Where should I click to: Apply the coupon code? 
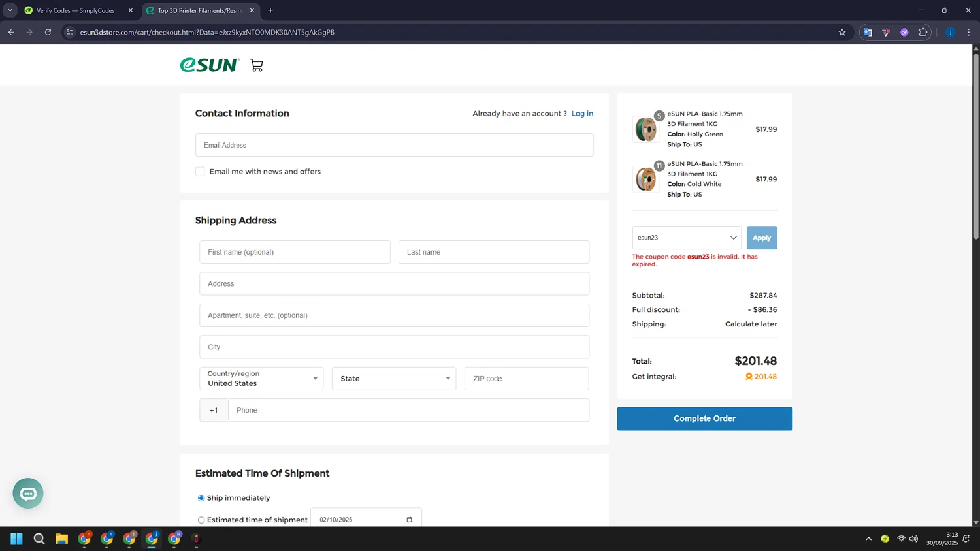762,238
